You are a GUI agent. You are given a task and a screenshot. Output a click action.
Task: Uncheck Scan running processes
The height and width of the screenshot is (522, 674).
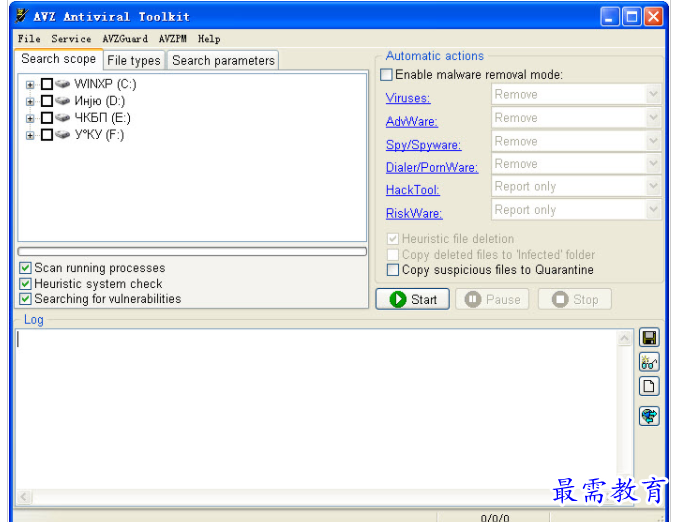pos(25,268)
